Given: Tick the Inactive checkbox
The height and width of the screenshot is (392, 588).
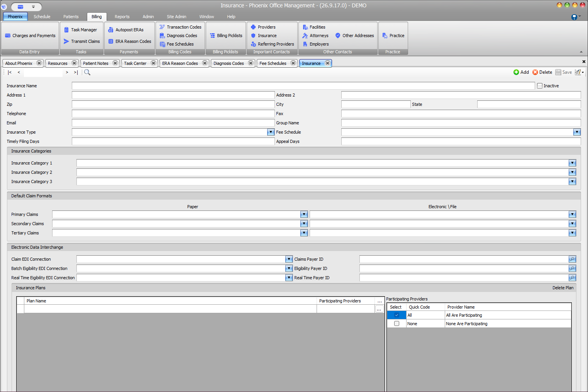Looking at the screenshot, I should (540, 86).
